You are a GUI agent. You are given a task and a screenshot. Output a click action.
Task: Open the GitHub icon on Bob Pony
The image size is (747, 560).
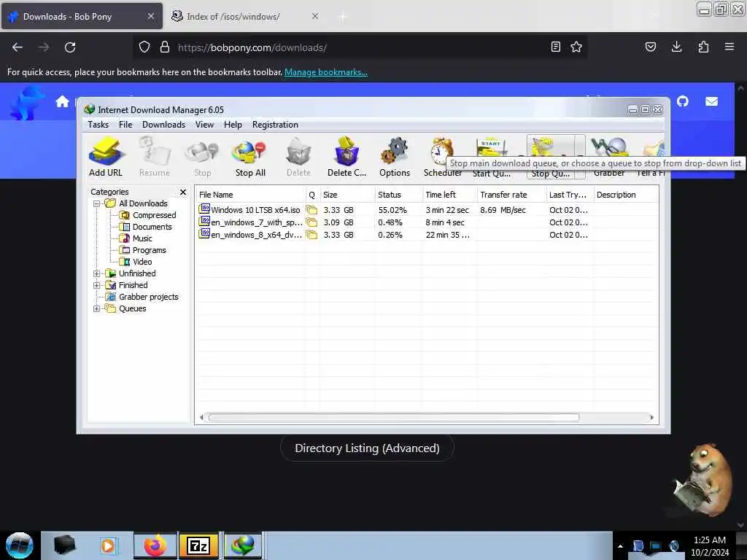[x=683, y=101]
